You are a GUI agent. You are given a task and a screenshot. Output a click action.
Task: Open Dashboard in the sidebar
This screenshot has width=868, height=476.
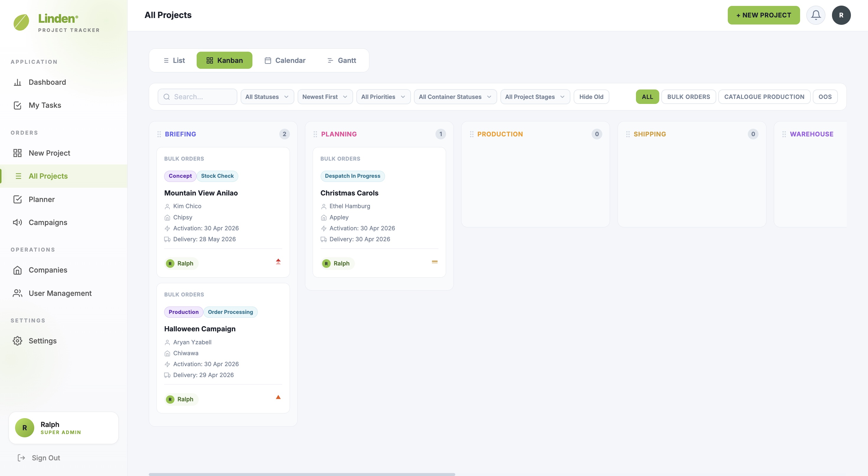point(64,82)
